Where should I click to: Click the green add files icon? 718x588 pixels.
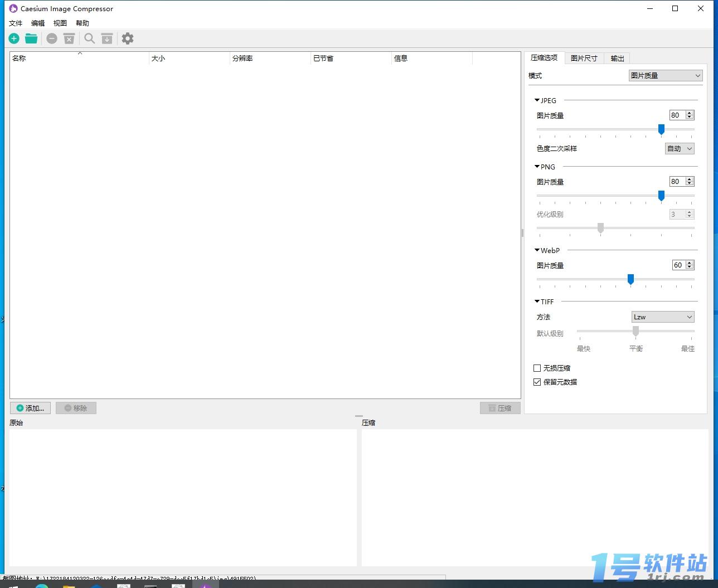click(x=14, y=38)
